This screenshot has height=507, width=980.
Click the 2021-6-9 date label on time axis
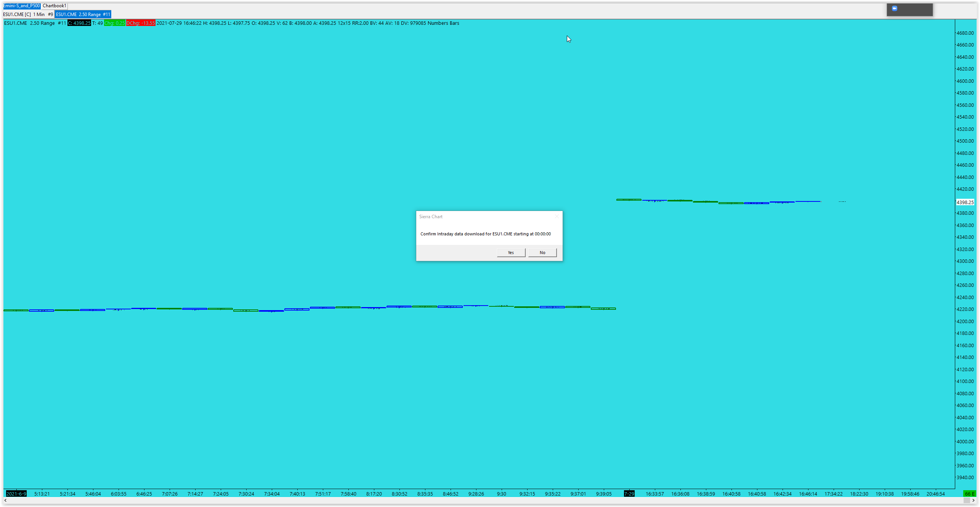coord(16,494)
